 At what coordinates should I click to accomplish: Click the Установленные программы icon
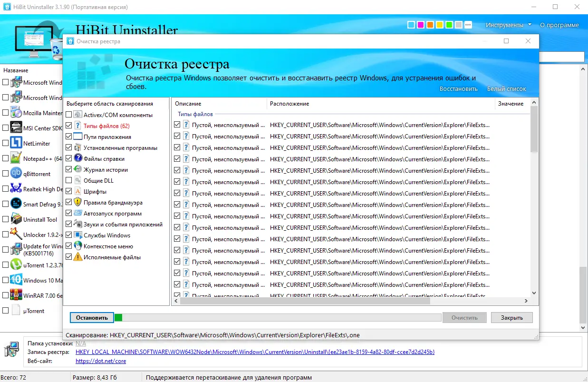[78, 148]
